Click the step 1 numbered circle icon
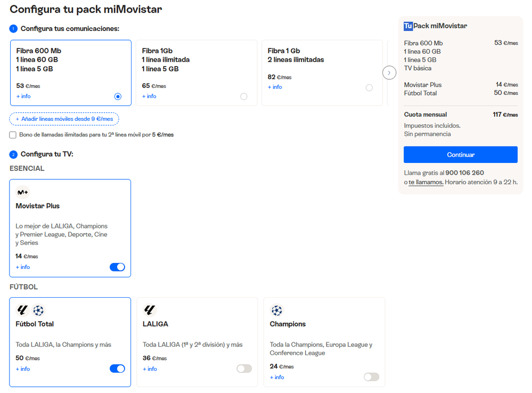The image size is (532, 393). click(x=13, y=29)
